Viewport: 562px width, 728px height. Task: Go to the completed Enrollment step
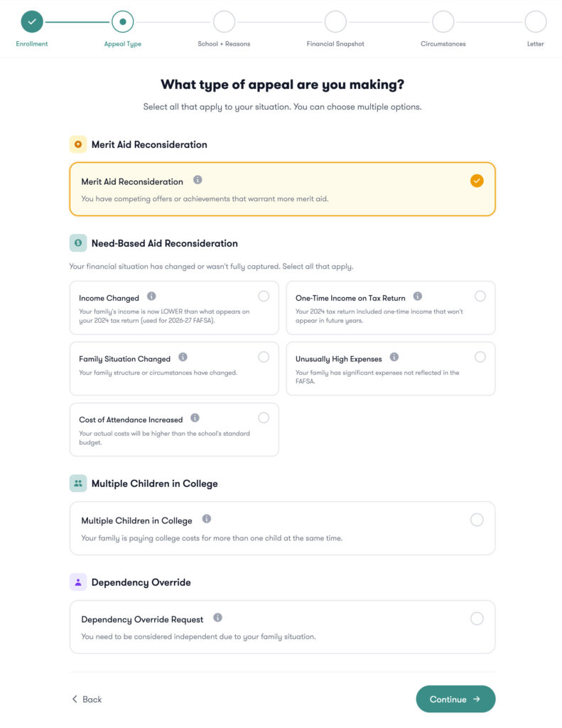click(x=32, y=22)
